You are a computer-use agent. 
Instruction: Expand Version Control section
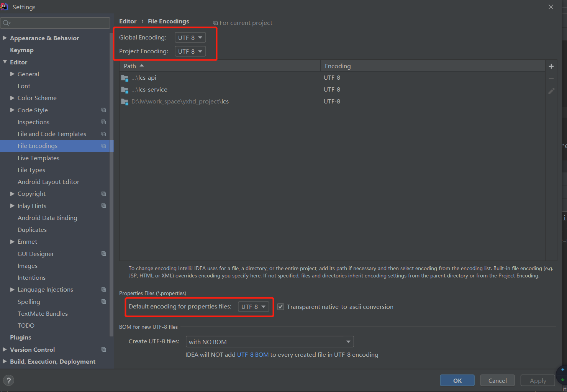coord(5,349)
